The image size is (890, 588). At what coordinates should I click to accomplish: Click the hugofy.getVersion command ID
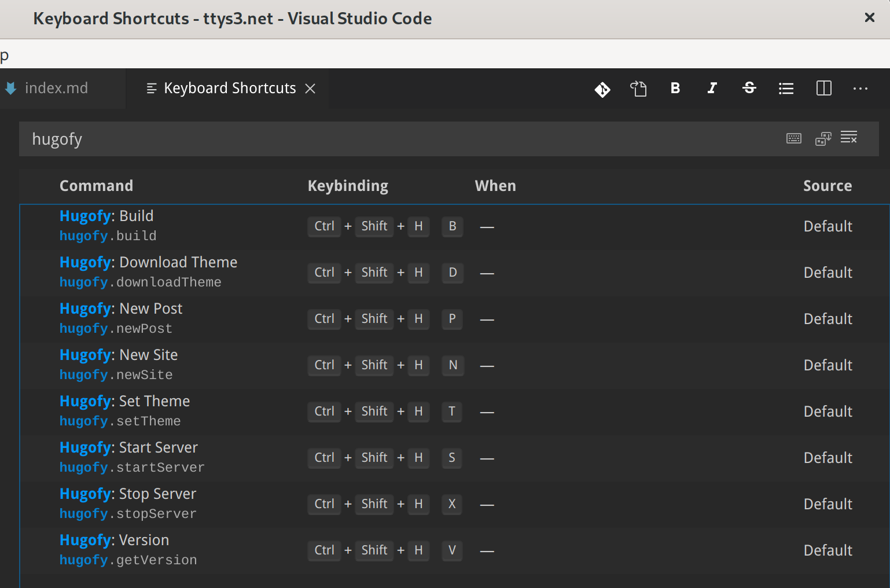(x=128, y=560)
